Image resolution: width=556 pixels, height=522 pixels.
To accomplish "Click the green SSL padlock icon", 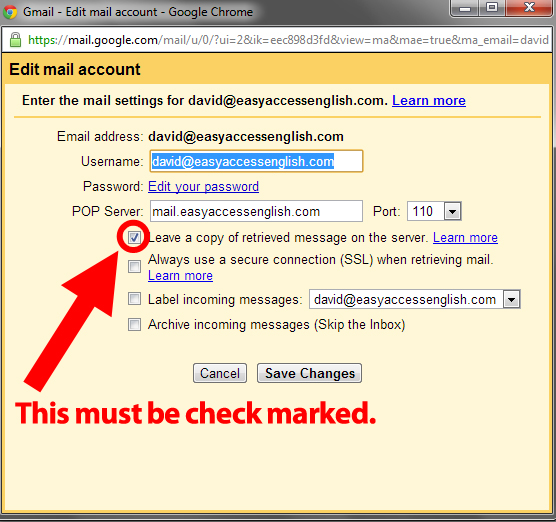I will tap(15, 40).
